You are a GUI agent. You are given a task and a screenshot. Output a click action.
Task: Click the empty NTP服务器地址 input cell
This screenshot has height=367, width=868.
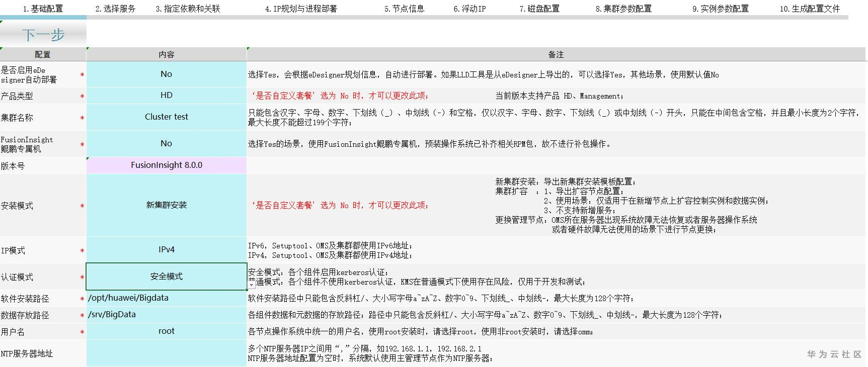pos(167,353)
